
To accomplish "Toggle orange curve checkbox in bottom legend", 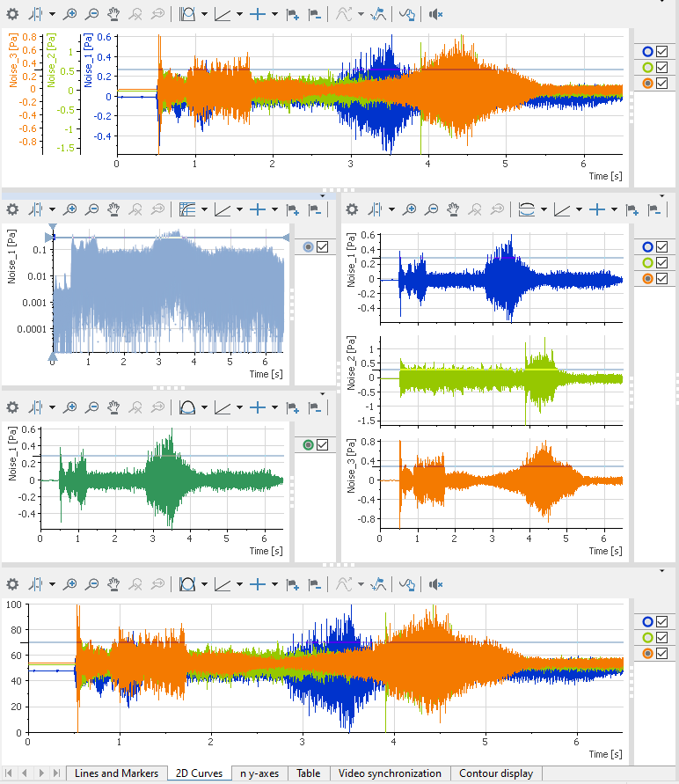I will pyautogui.click(x=662, y=653).
